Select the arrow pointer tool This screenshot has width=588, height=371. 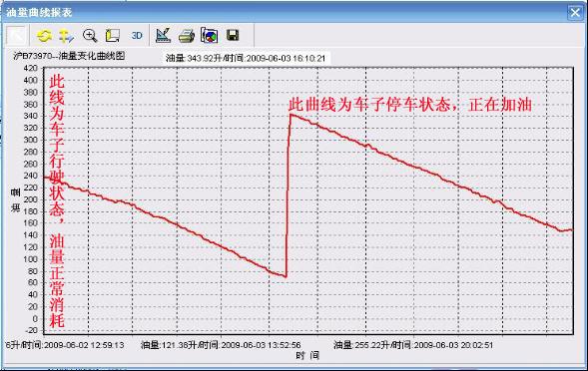[x=17, y=36]
